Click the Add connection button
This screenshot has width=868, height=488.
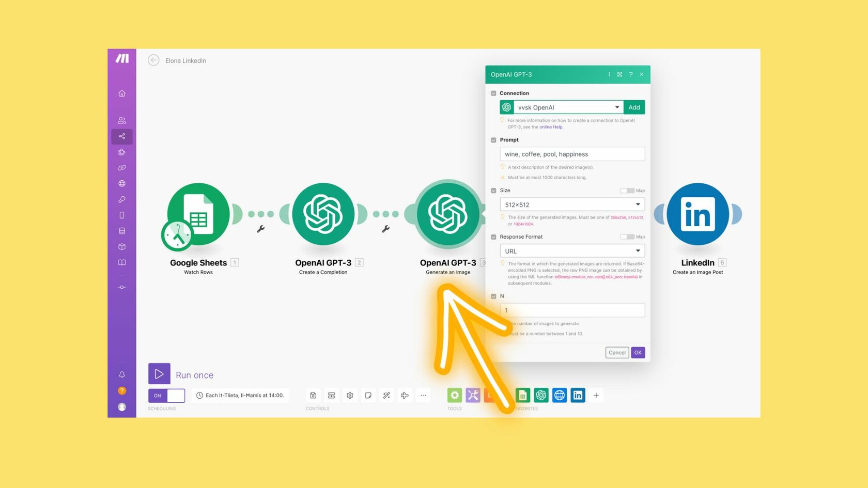point(634,107)
